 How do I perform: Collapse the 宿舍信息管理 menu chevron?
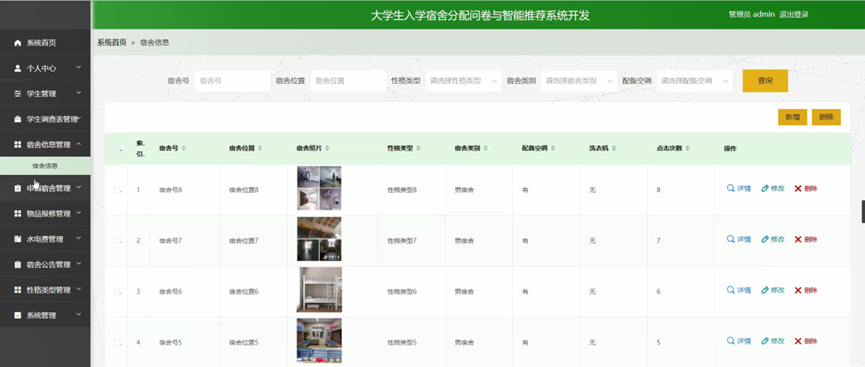[79, 143]
